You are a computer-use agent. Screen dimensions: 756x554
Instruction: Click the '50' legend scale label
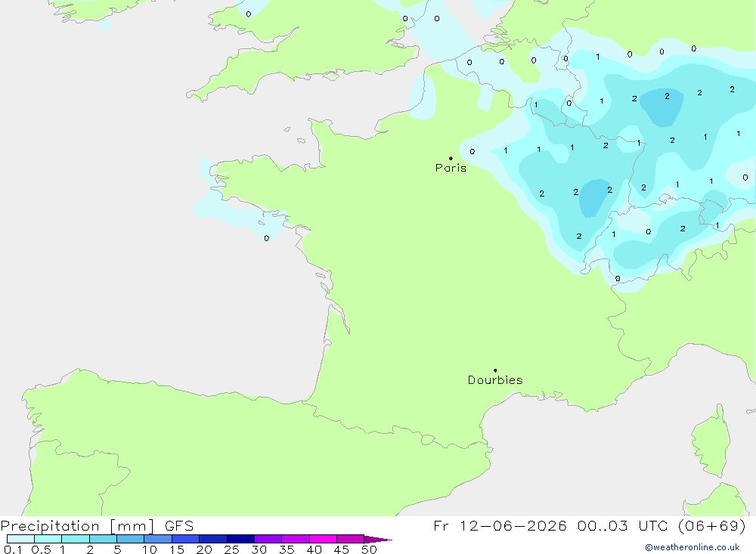370,549
